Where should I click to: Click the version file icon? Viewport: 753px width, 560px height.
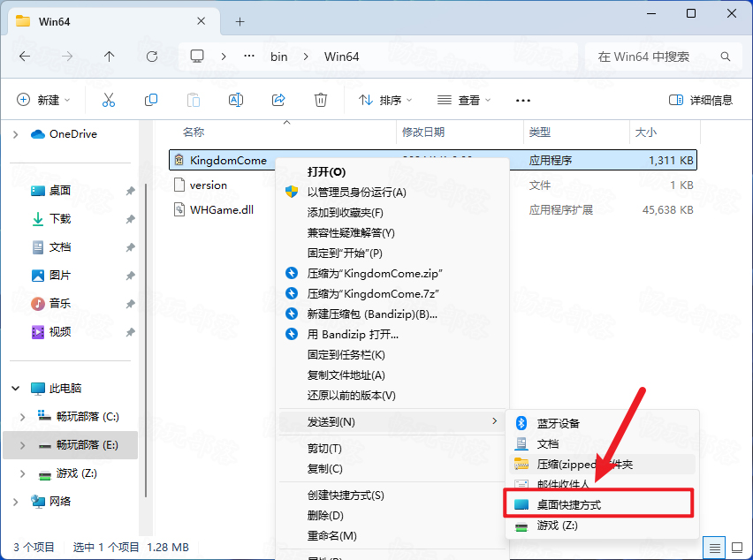179,185
